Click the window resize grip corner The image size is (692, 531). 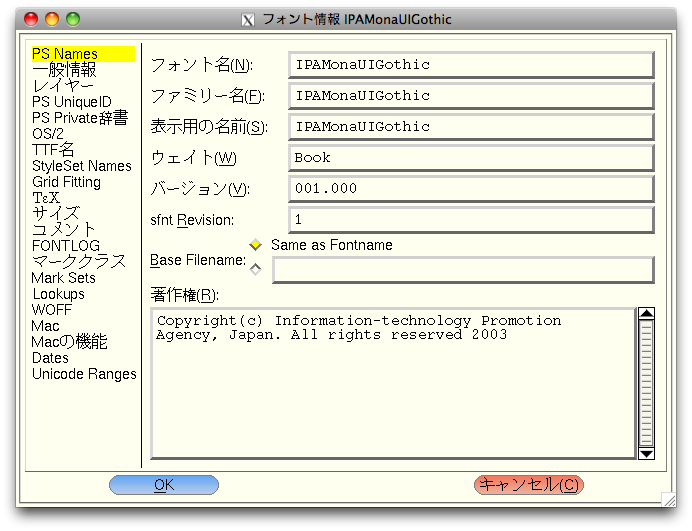(x=669, y=499)
